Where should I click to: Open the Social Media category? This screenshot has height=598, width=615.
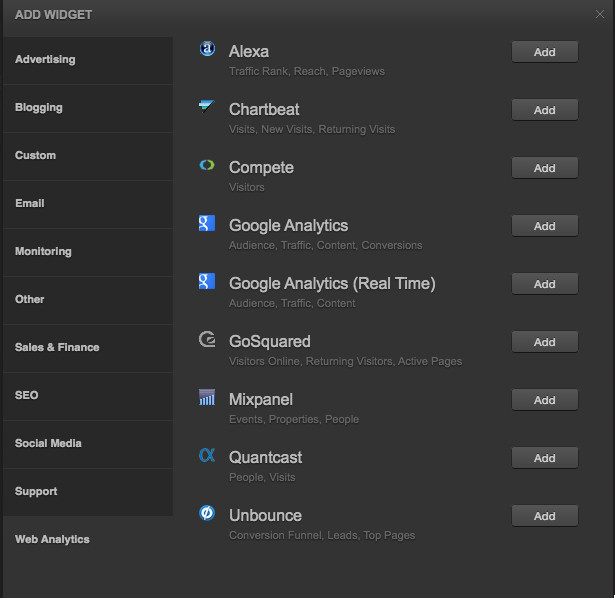pos(88,444)
